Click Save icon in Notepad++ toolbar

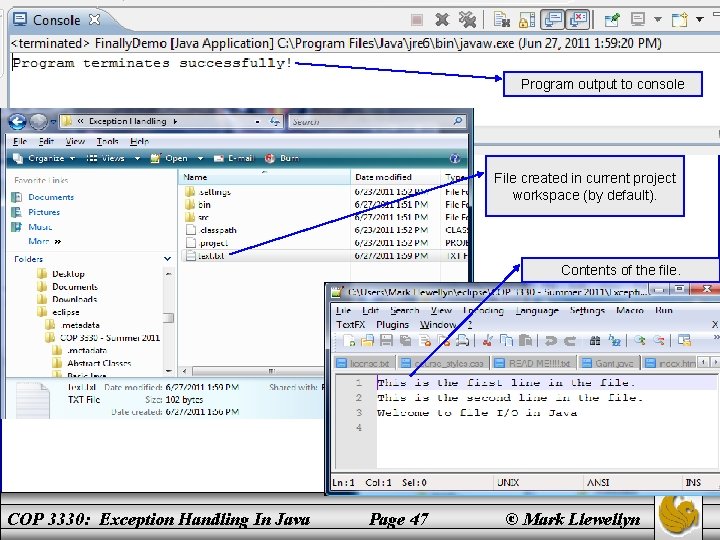tap(387, 341)
